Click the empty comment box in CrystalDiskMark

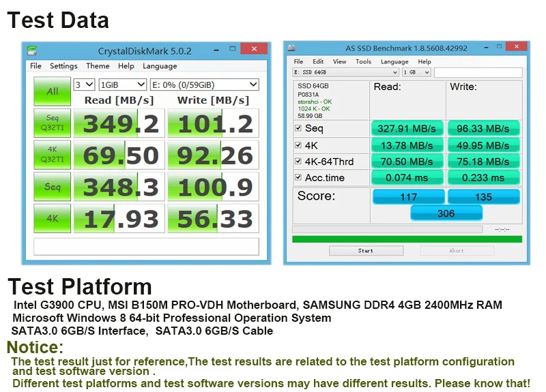click(146, 247)
